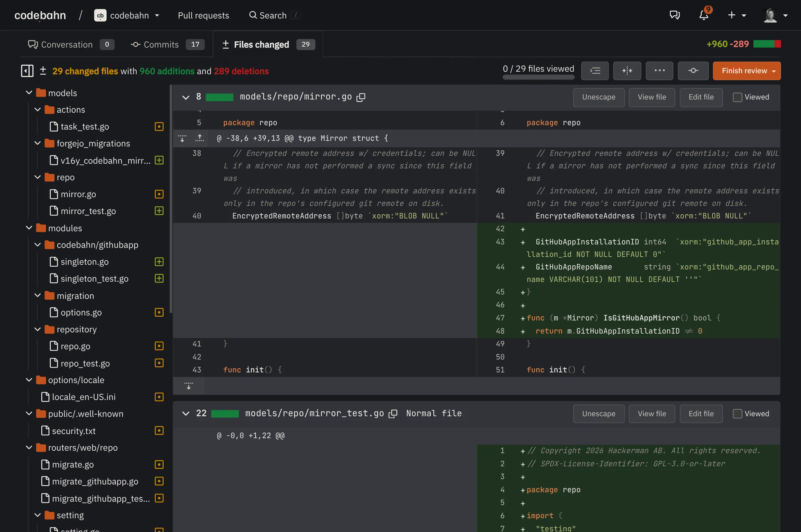Click the diff stats plus-minus icon
This screenshot has width=801, height=532.
pyautogui.click(x=43, y=71)
